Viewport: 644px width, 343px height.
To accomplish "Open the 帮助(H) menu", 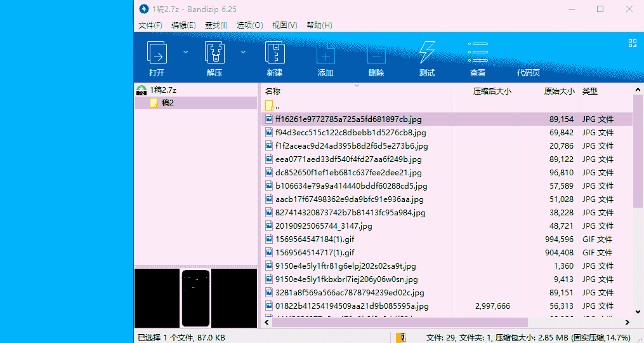I will (319, 25).
